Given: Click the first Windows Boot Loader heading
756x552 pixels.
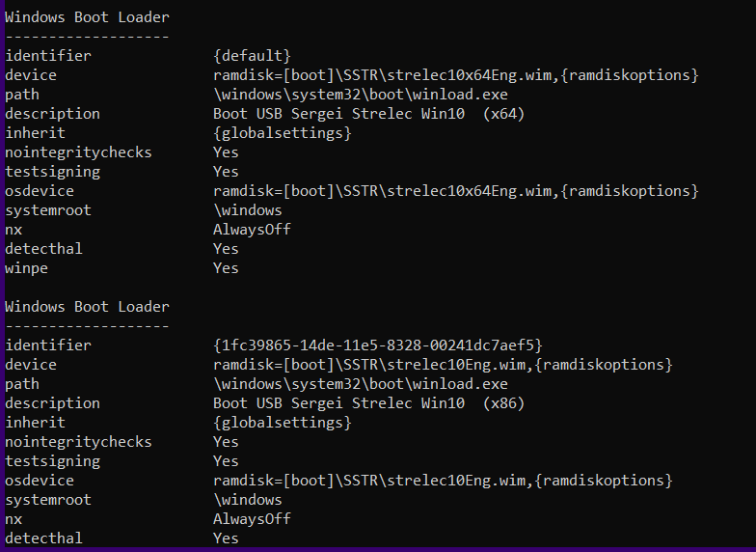Looking at the screenshot, I should point(87,17).
